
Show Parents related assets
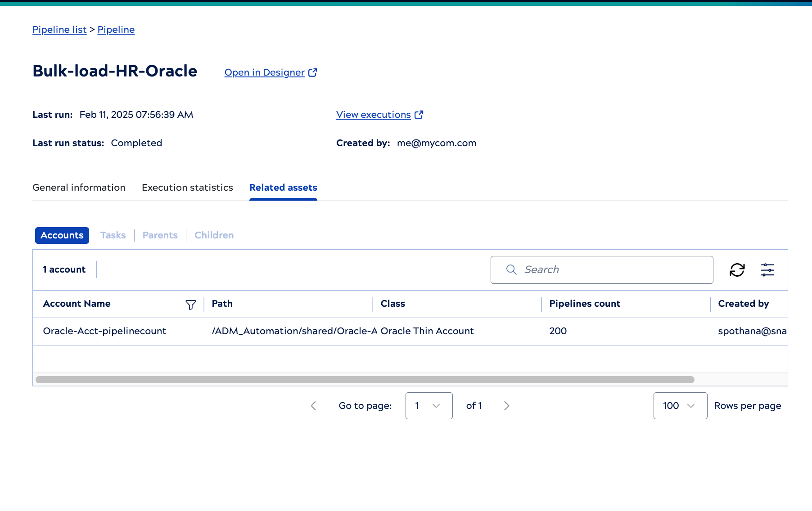(x=160, y=235)
